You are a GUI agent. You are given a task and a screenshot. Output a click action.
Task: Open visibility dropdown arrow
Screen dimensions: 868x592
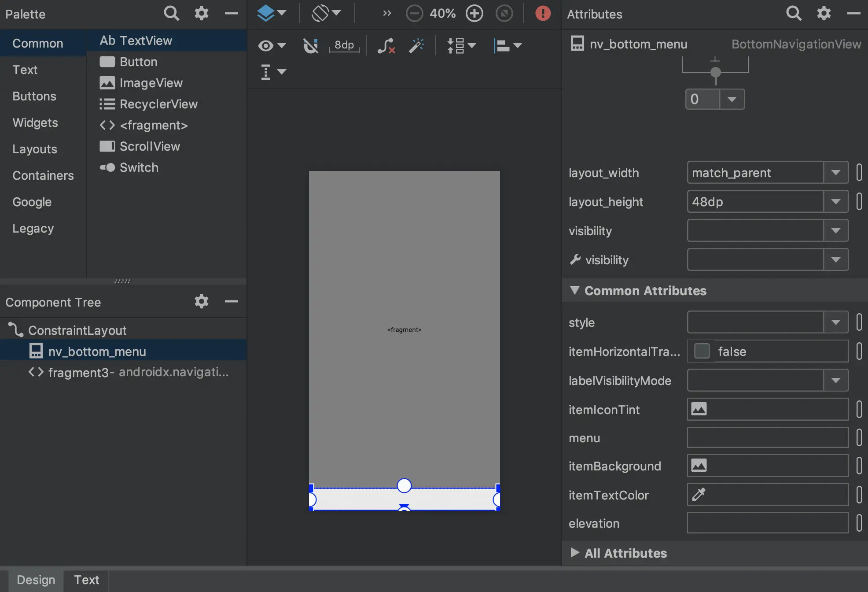835,231
